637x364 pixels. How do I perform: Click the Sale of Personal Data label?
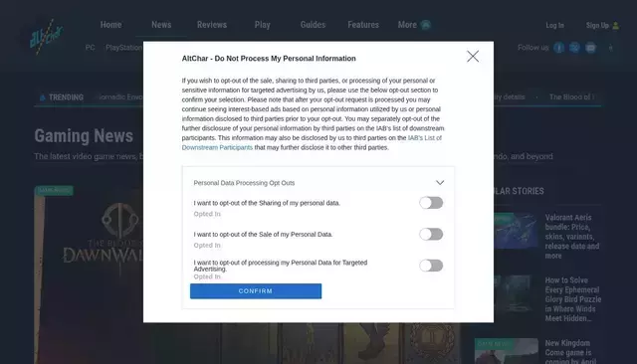pyautogui.click(x=263, y=234)
